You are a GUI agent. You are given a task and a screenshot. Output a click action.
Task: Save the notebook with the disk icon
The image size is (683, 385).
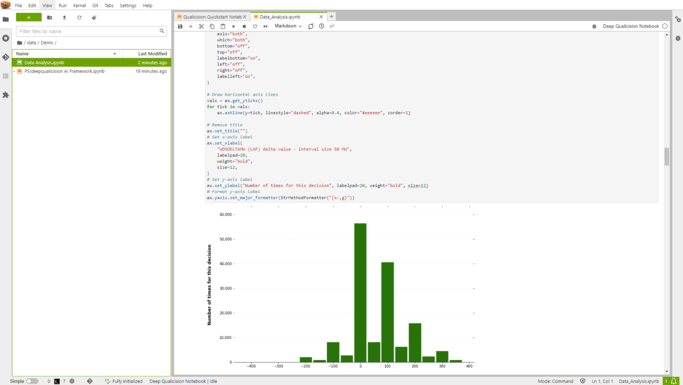[x=180, y=27]
